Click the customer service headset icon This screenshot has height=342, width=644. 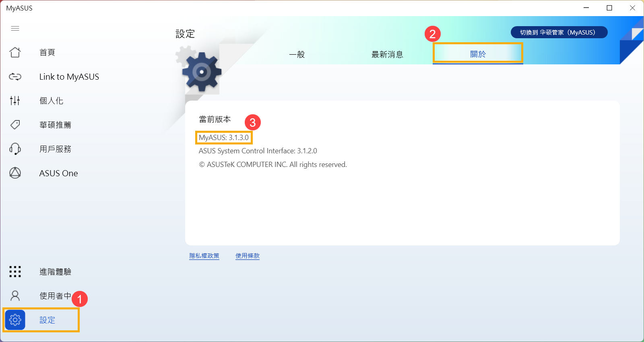coord(15,149)
